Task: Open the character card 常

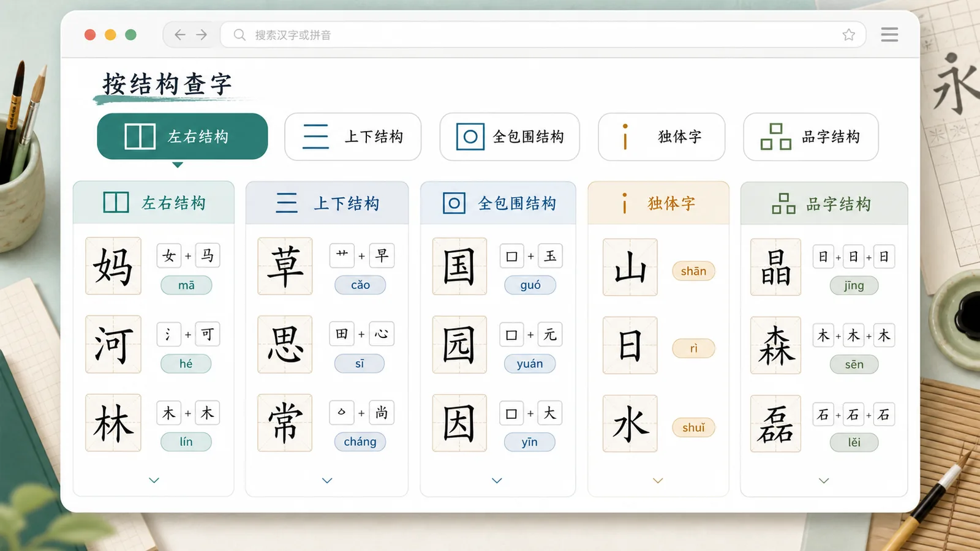Action: [285, 422]
